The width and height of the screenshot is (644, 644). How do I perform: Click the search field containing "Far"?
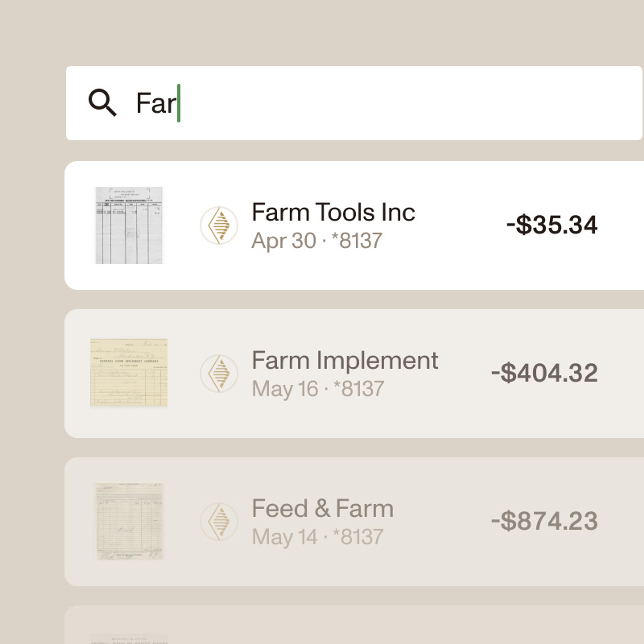(353, 103)
